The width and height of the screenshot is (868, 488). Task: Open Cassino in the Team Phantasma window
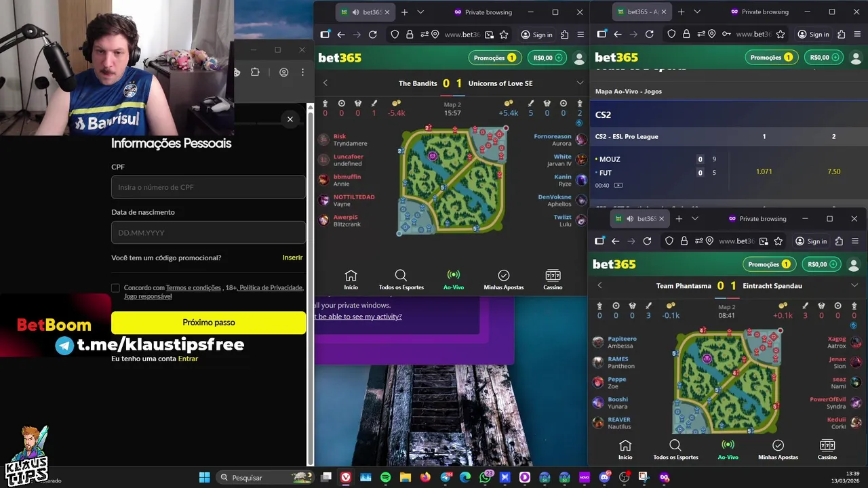[827, 449]
